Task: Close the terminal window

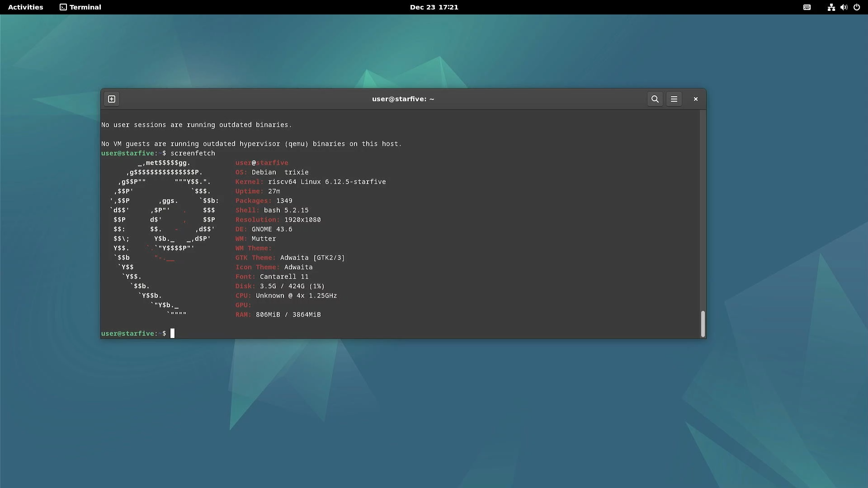Action: click(x=695, y=99)
